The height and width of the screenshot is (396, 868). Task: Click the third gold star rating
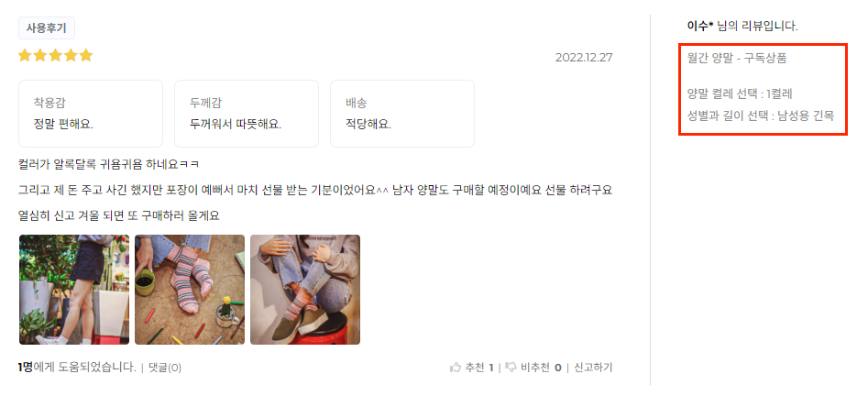pos(55,55)
